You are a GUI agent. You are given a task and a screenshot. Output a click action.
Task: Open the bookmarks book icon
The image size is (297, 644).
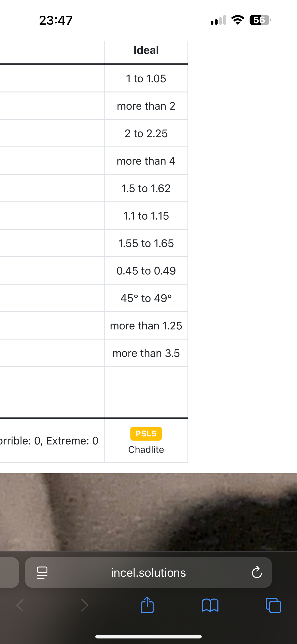210,605
